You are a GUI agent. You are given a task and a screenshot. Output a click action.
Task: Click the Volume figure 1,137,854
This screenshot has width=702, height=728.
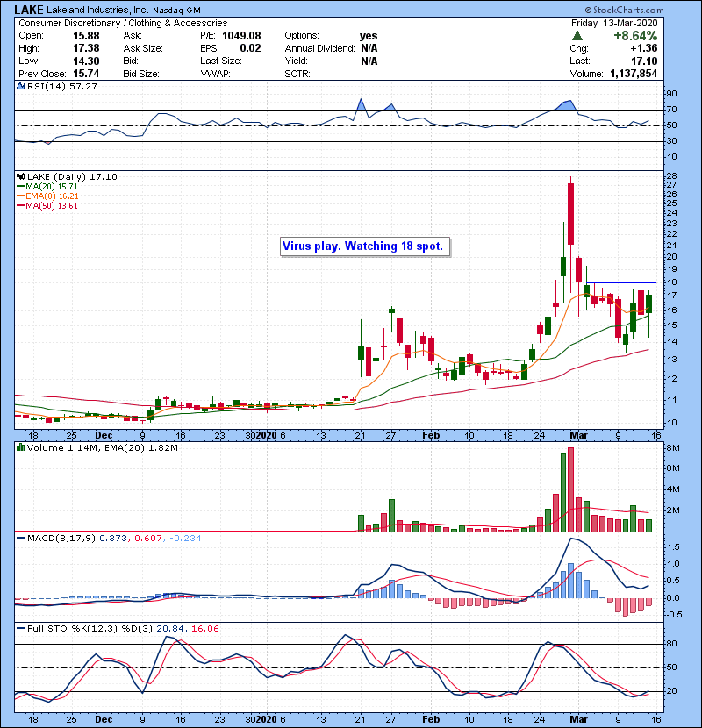click(634, 74)
